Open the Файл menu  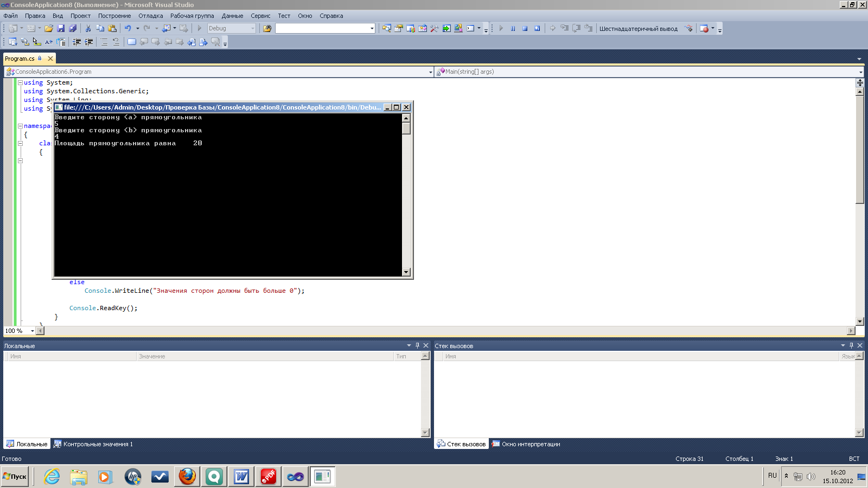[10, 16]
